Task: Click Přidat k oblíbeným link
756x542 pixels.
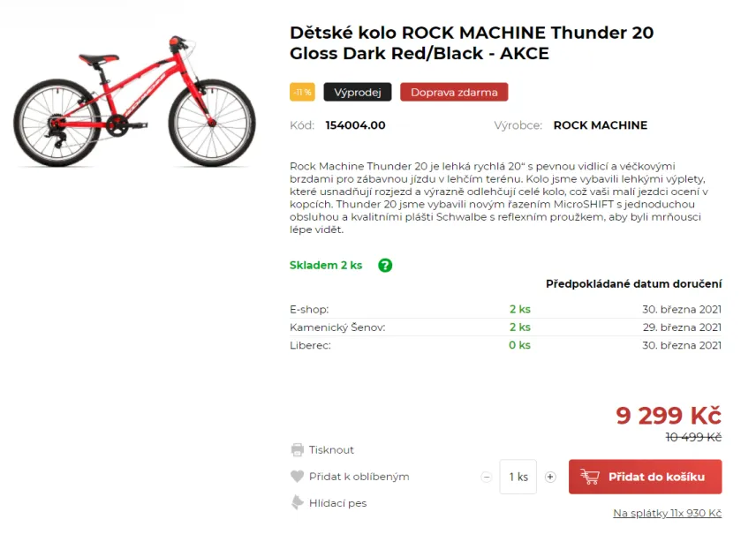Action: point(359,477)
